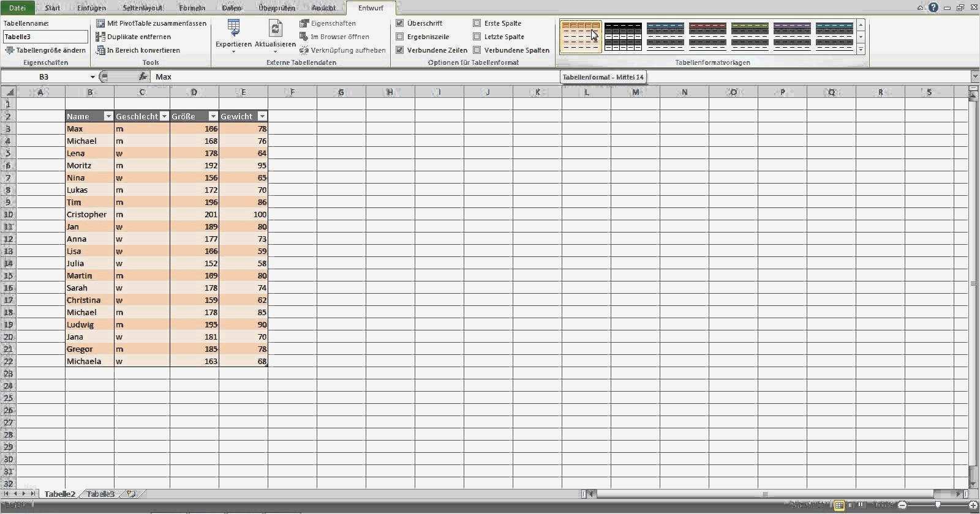Select the cell containing Michaela

89,361
